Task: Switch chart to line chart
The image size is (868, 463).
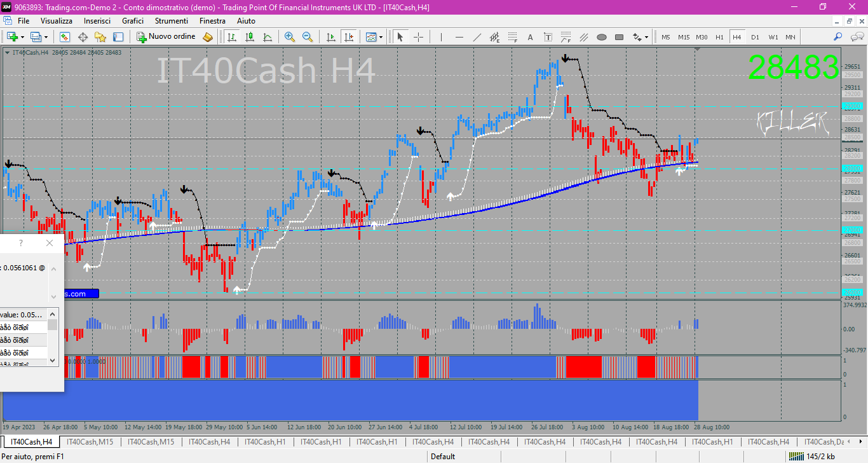Action: (268, 37)
